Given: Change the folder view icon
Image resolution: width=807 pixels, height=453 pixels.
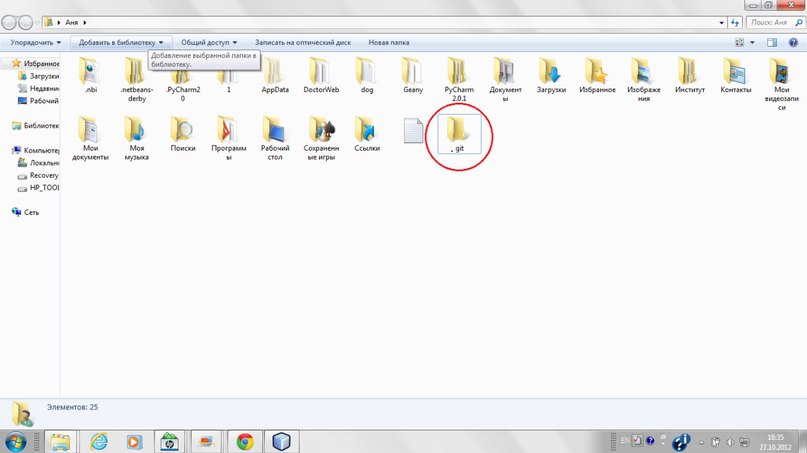Looking at the screenshot, I should coord(740,43).
